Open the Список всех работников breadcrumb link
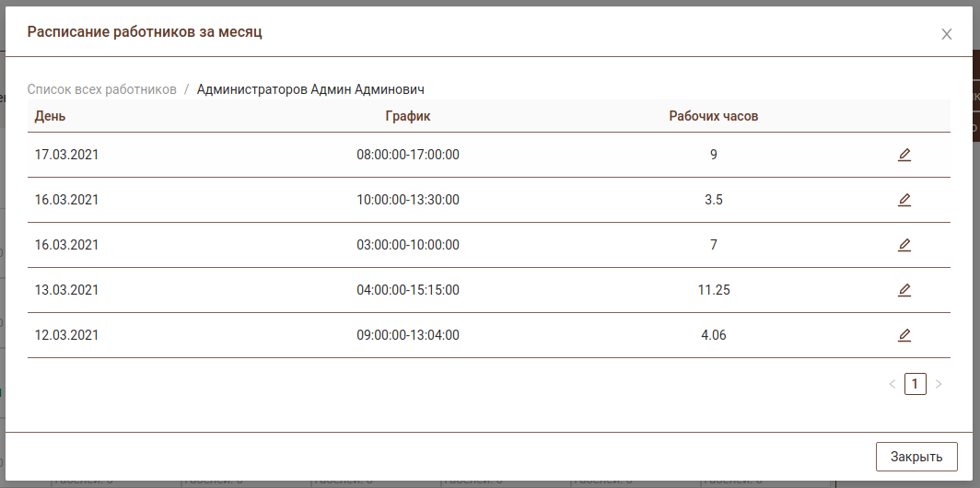980x488 pixels. coord(101,89)
